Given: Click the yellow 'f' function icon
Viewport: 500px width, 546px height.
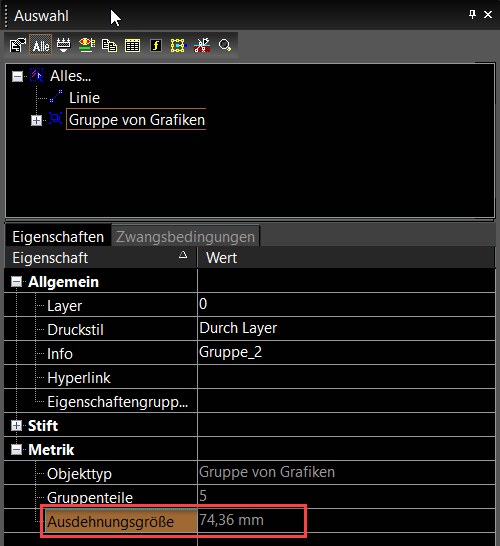Looking at the screenshot, I should click(156, 45).
